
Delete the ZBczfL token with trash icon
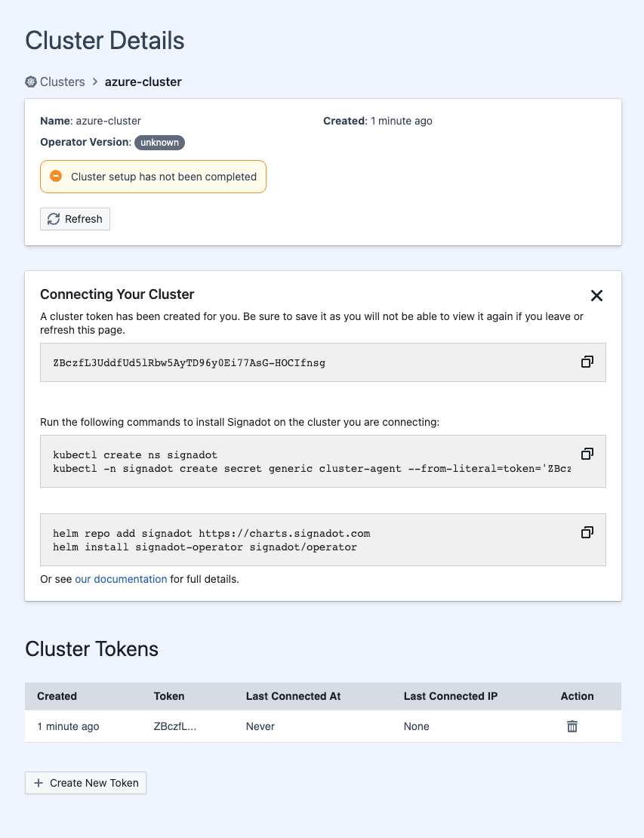click(572, 726)
